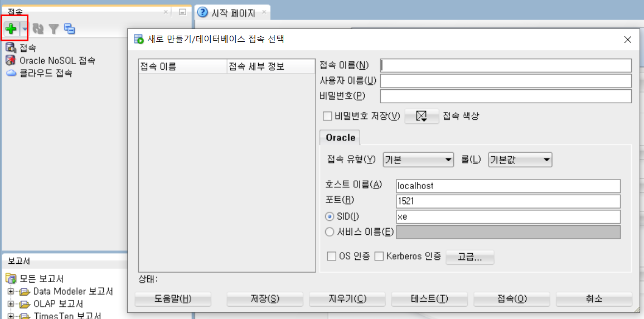
Task: Select the 클라우드 접속 cloud icon
Action: pyautogui.click(x=11, y=74)
